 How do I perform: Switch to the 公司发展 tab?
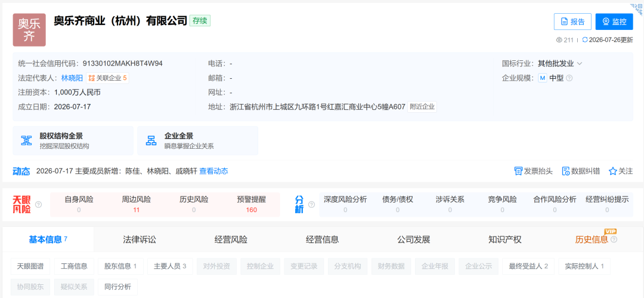[414, 239]
